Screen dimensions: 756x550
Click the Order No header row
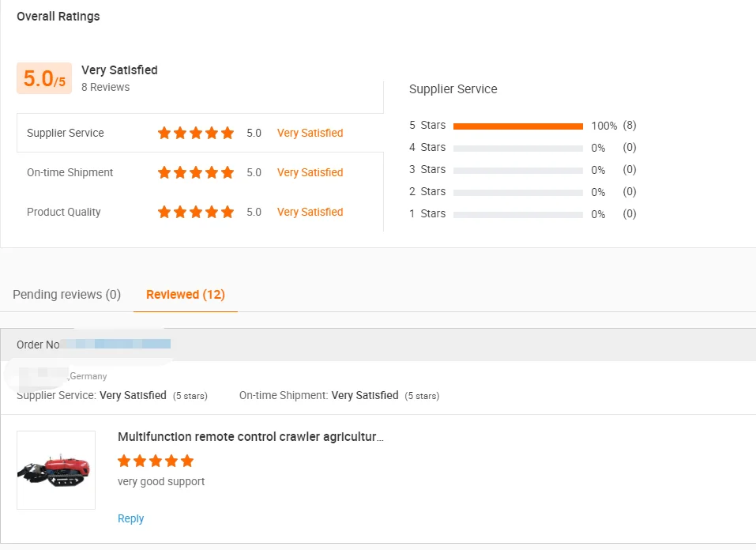pyautogui.click(x=378, y=345)
